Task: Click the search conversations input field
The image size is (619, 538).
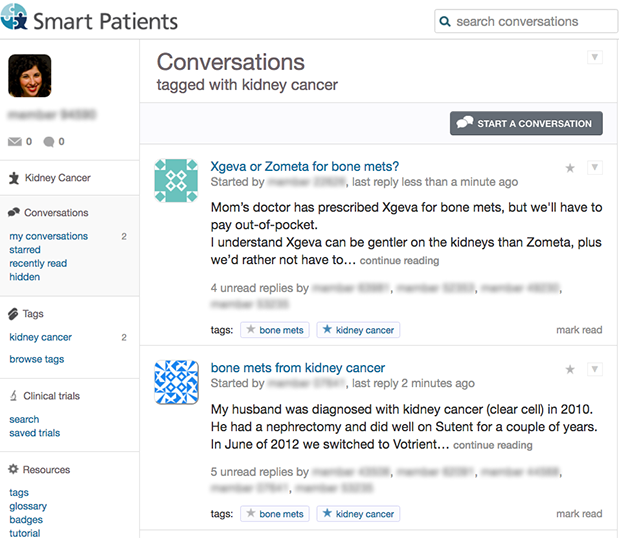Action: pyautogui.click(x=526, y=21)
